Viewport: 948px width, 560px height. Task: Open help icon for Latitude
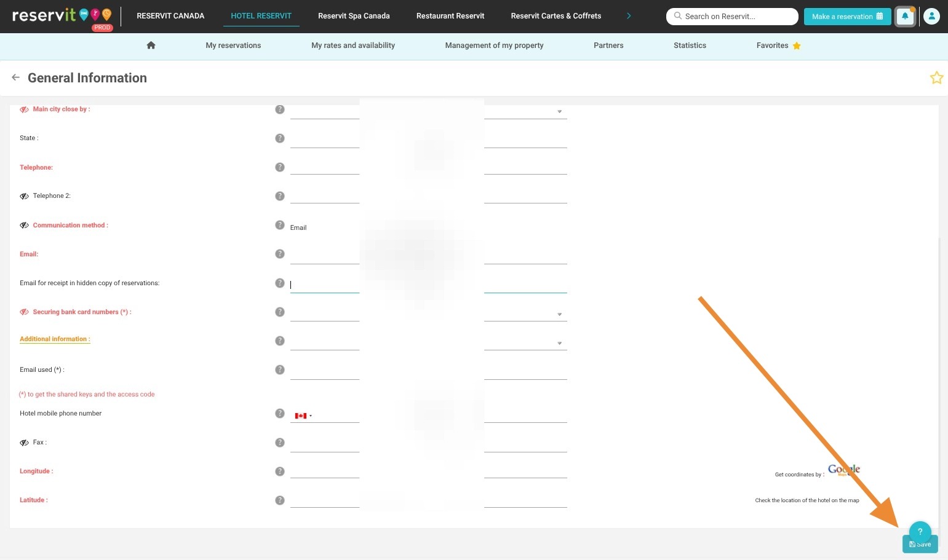280,500
